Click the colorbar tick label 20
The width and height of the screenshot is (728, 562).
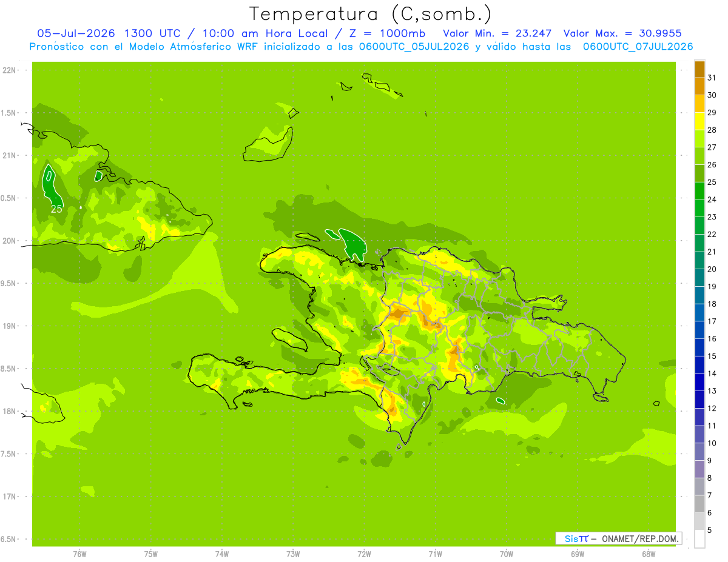pos(712,269)
